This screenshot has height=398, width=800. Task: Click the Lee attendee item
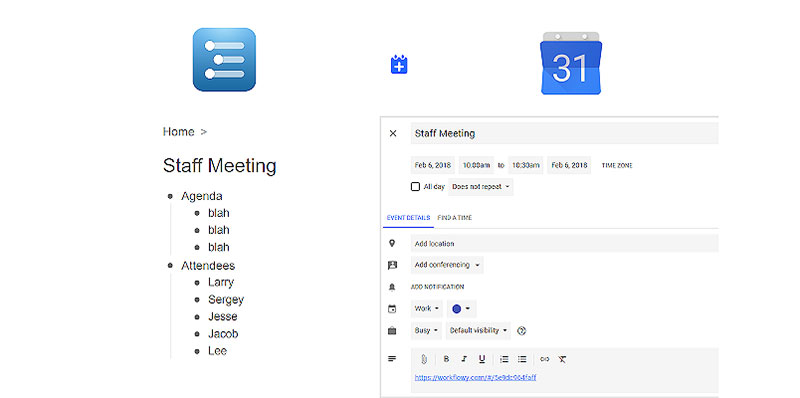217,351
